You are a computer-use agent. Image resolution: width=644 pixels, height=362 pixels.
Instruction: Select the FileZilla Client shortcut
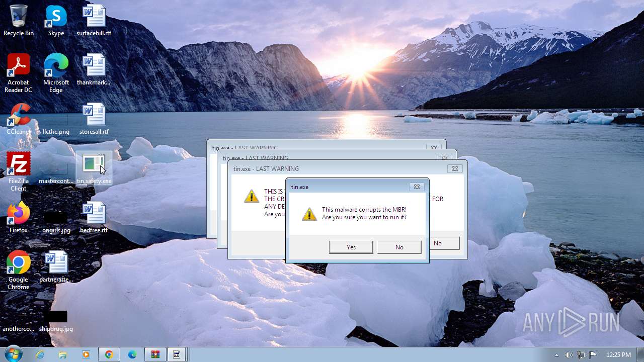click(19, 172)
